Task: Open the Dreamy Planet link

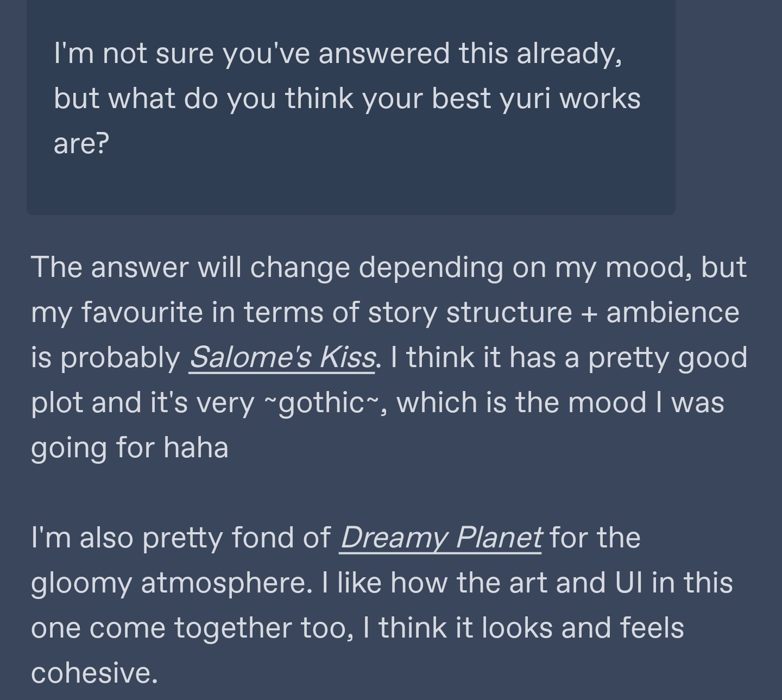Action: [440, 538]
